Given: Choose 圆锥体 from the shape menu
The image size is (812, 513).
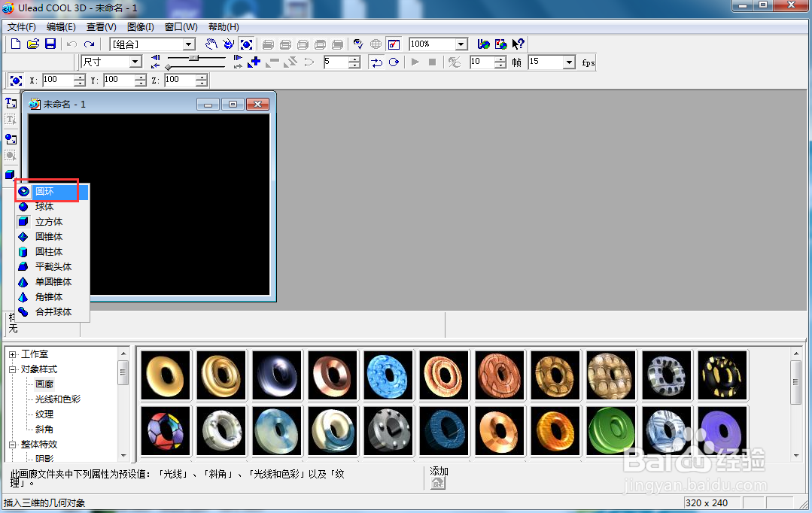Looking at the screenshot, I should pyautogui.click(x=53, y=237).
